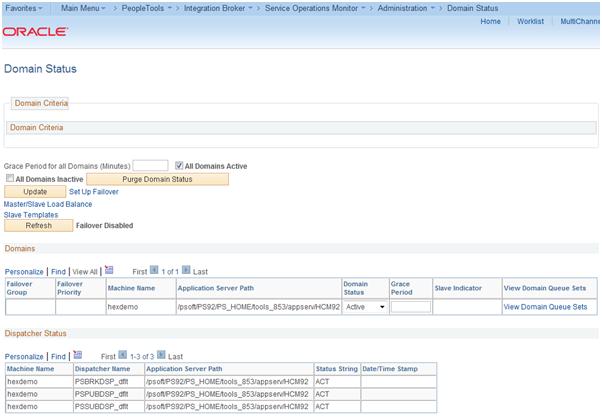Viewport: 602px width, 420px height.
Task: Open Master/Slave Load Balance link
Action: coord(48,204)
